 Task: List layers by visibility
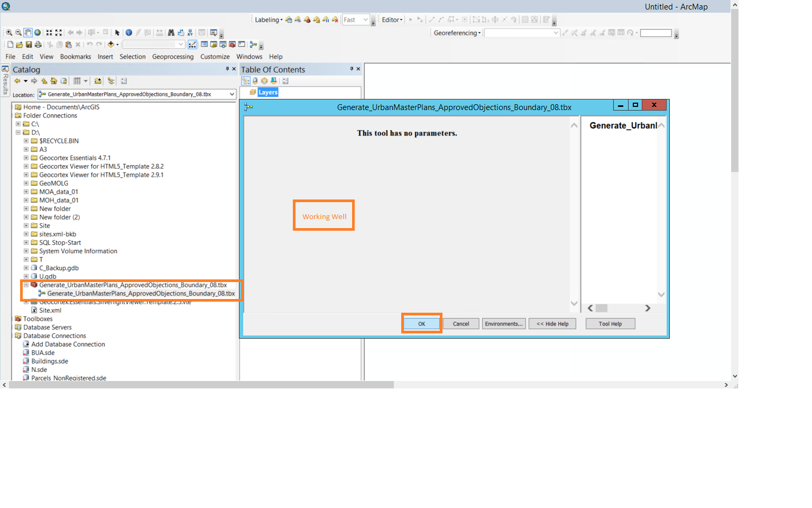264,81
